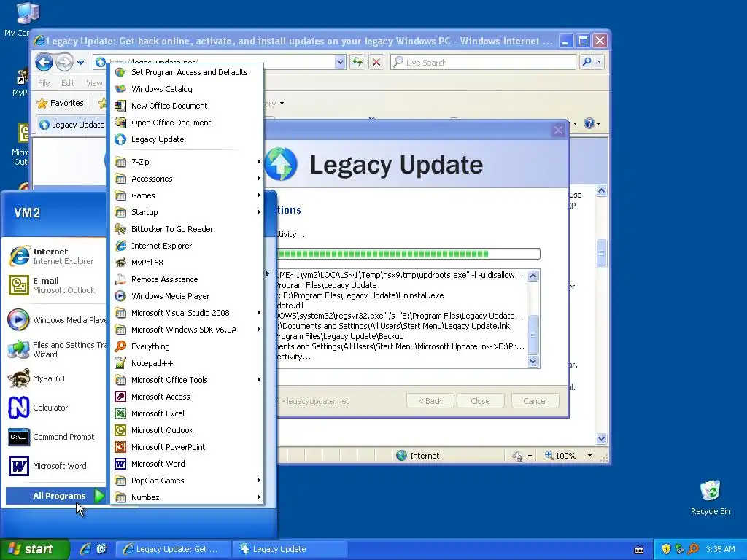Screen dimensions: 747x560
Task: Open search provider dropdown arrow
Action: (x=600, y=62)
